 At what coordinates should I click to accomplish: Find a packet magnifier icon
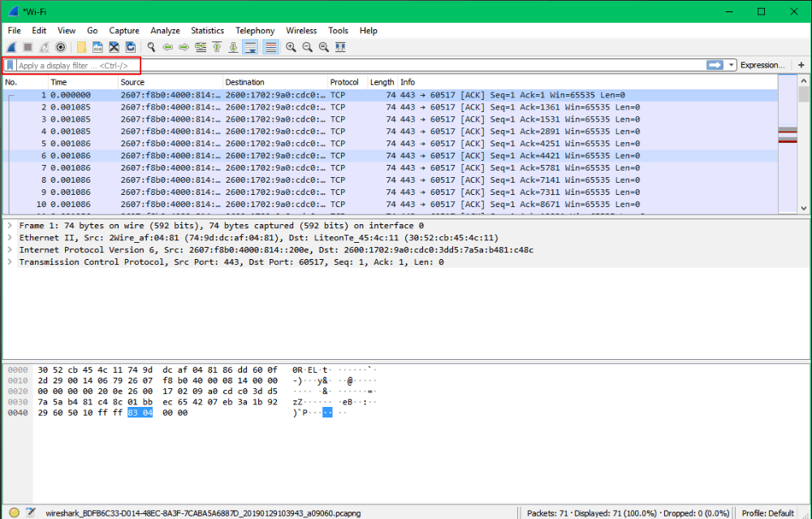tap(151, 47)
